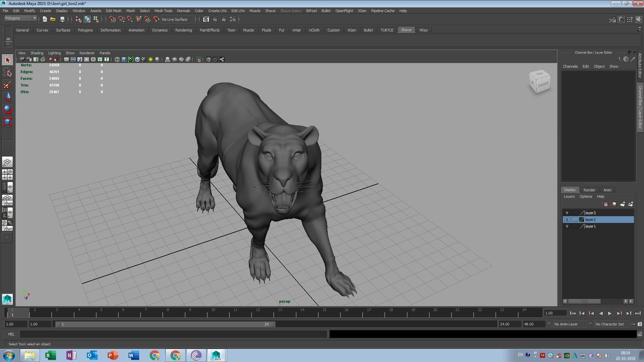Screen dimensions: 644x362
Task: Save the scene with the disk icon
Action: pyautogui.click(x=62, y=19)
